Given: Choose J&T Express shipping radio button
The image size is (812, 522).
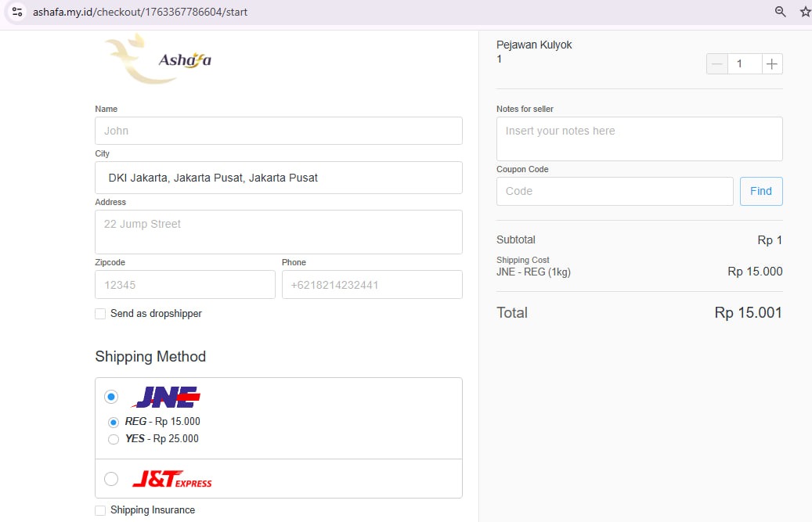Looking at the screenshot, I should point(111,479).
